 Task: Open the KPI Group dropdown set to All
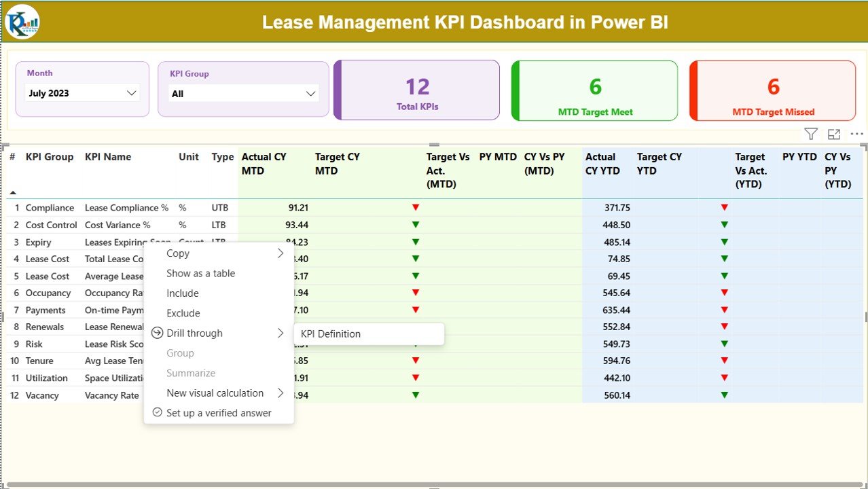[243, 93]
